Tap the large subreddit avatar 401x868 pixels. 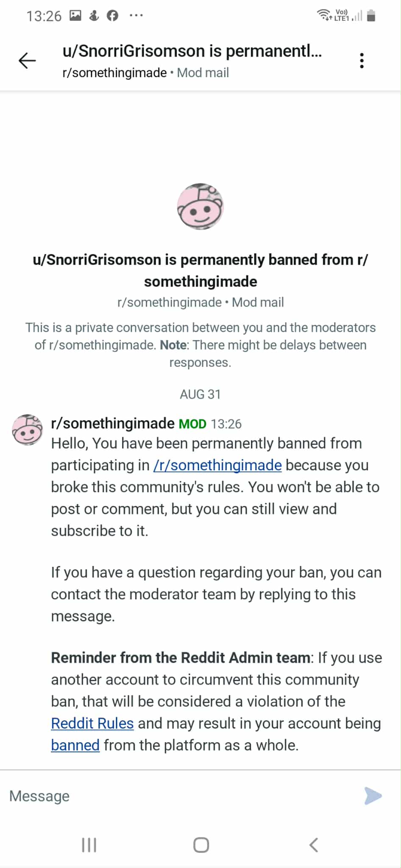click(200, 207)
